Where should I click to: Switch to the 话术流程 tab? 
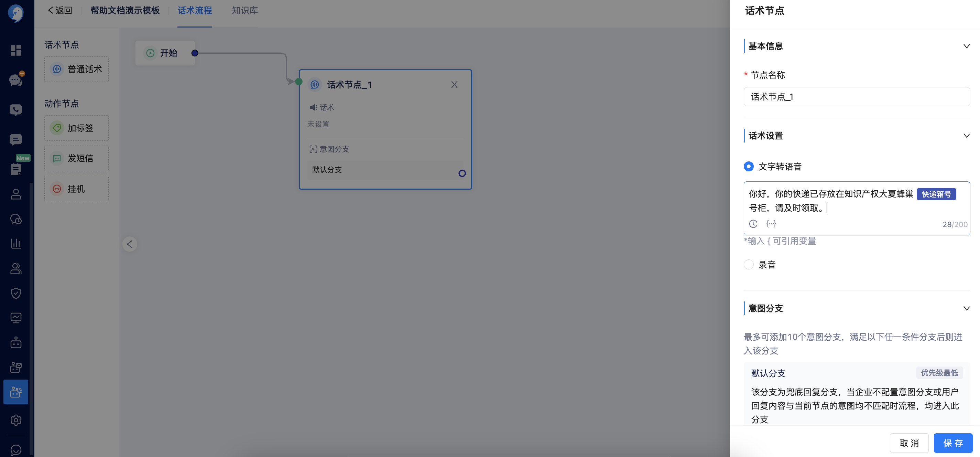194,11
